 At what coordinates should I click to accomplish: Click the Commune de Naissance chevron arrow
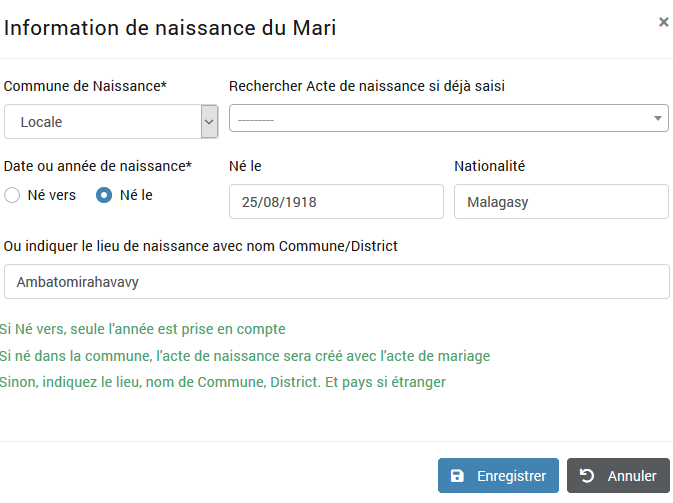(x=209, y=122)
